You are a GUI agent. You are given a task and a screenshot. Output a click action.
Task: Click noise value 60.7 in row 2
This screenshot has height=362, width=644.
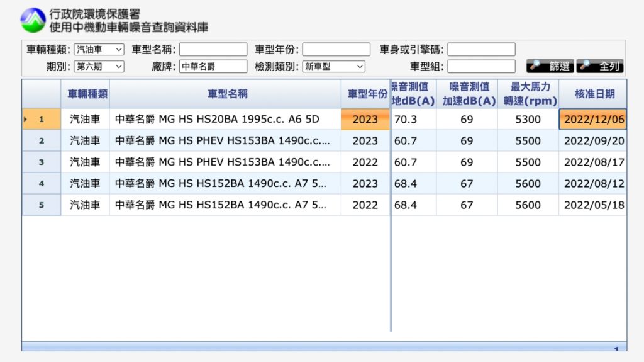[x=414, y=140]
